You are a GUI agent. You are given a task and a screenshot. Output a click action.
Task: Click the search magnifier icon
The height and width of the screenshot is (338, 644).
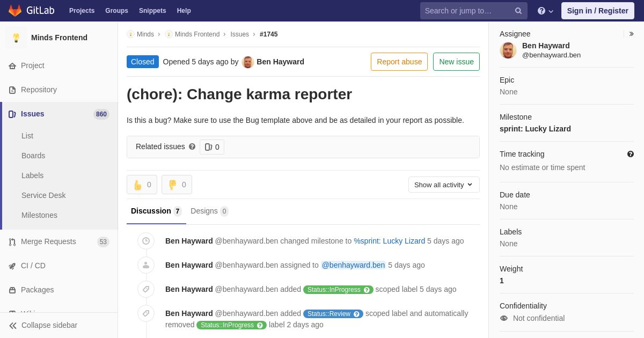[x=518, y=11]
